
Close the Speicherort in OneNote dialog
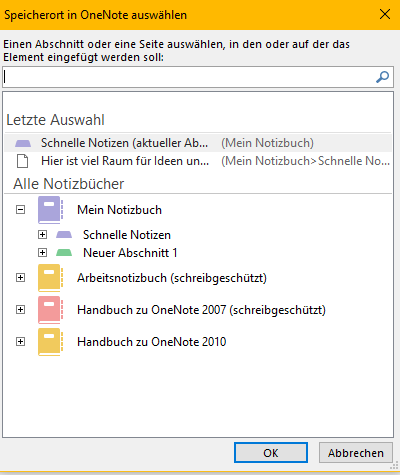[385, 14]
